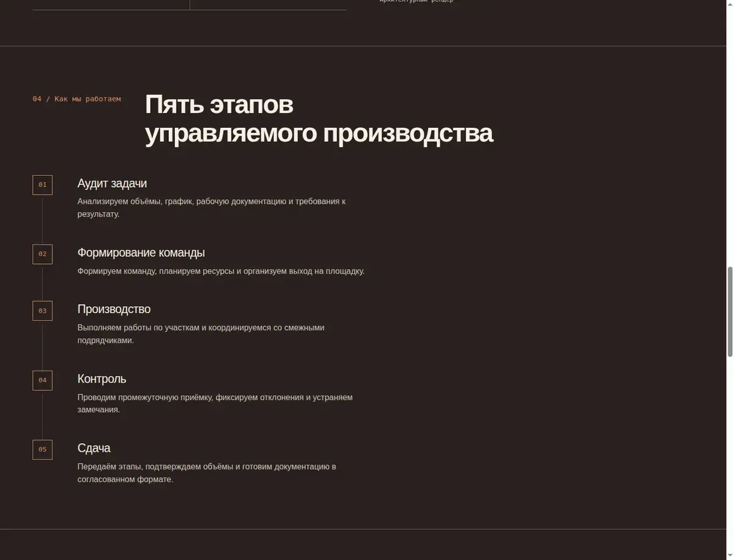Click the step title 'Контроль'
This screenshot has width=734, height=560.
tap(102, 379)
